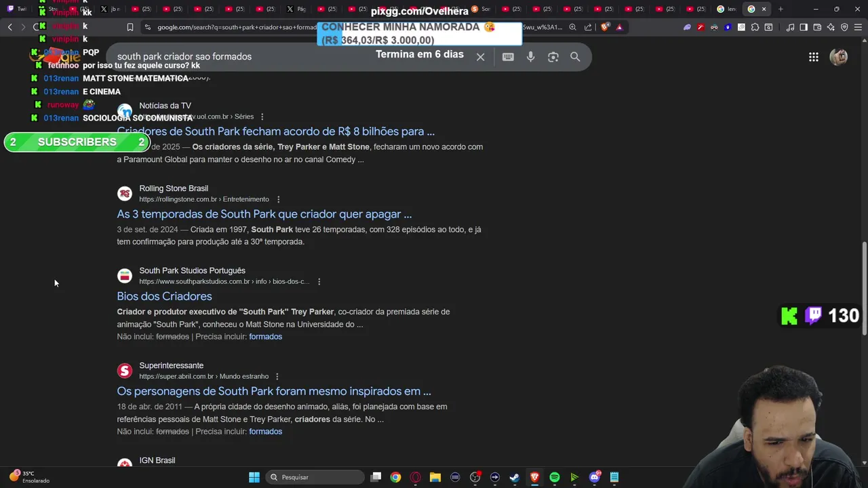Toggle the browser sidebar panel
This screenshot has height=488, width=868.
click(804, 27)
